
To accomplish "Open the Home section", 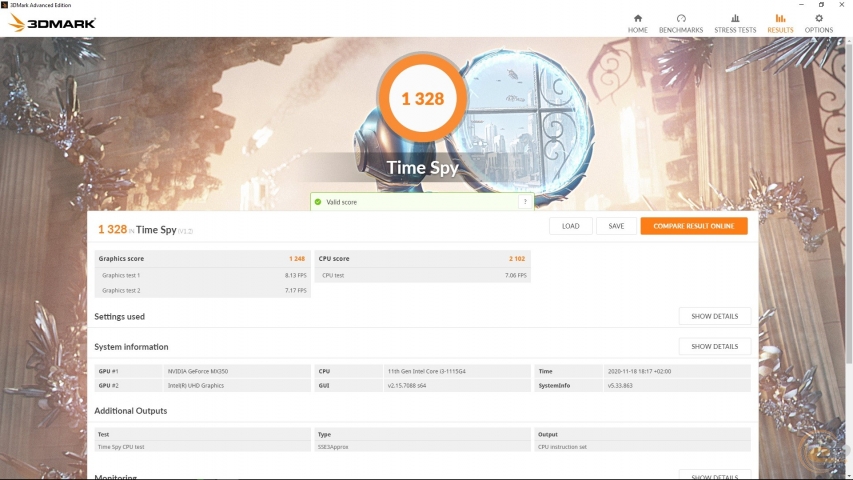I will point(638,24).
